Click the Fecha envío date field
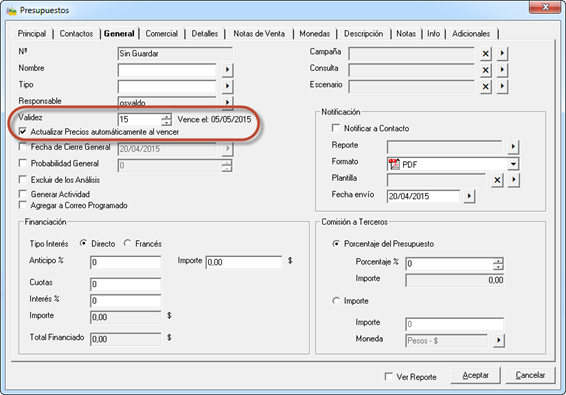The height and width of the screenshot is (395, 566). (x=423, y=196)
